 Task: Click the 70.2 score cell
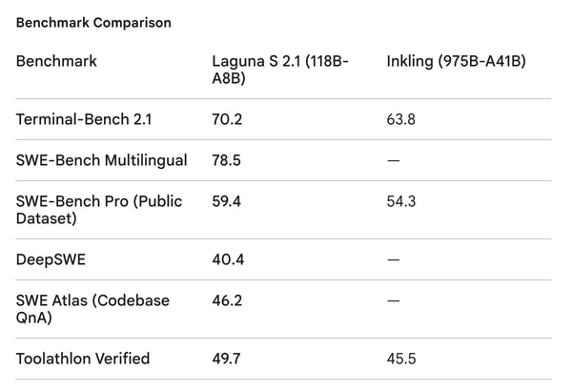227,119
